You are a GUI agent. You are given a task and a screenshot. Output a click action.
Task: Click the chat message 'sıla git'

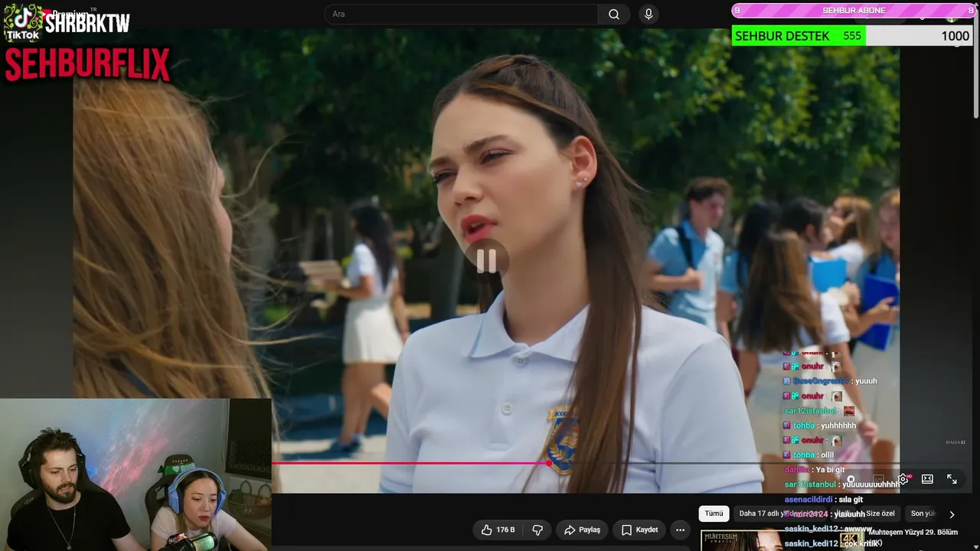click(x=851, y=500)
